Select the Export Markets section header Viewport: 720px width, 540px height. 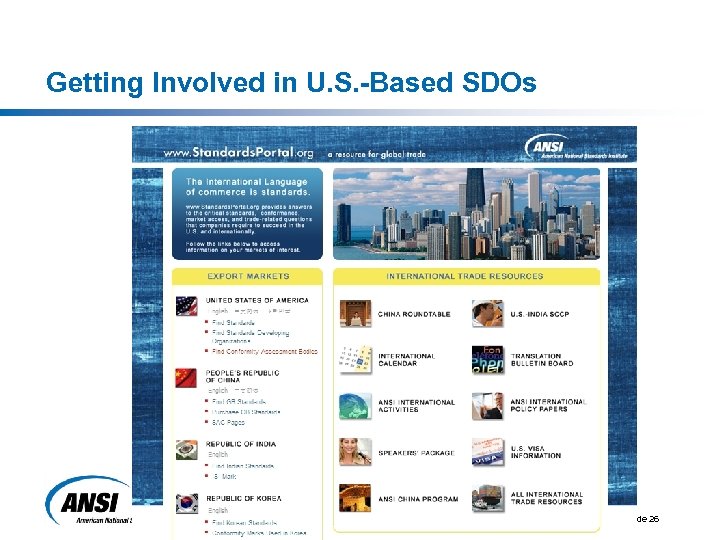248,276
